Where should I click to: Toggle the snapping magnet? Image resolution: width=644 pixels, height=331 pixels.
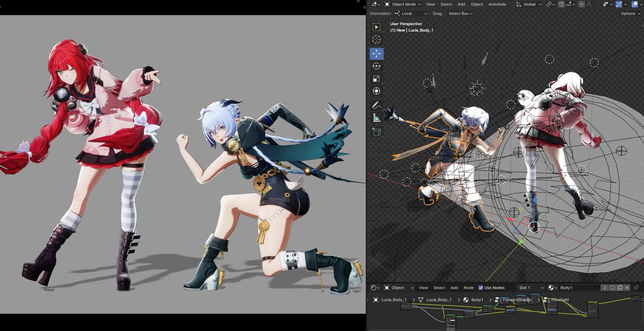(x=561, y=4)
